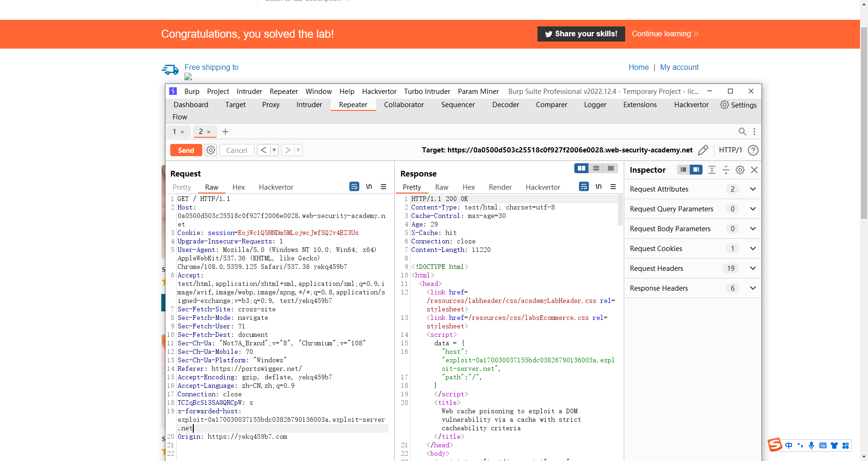Open the Hackvertor menu in the menu bar
The width and height of the screenshot is (868, 461).
[379, 92]
